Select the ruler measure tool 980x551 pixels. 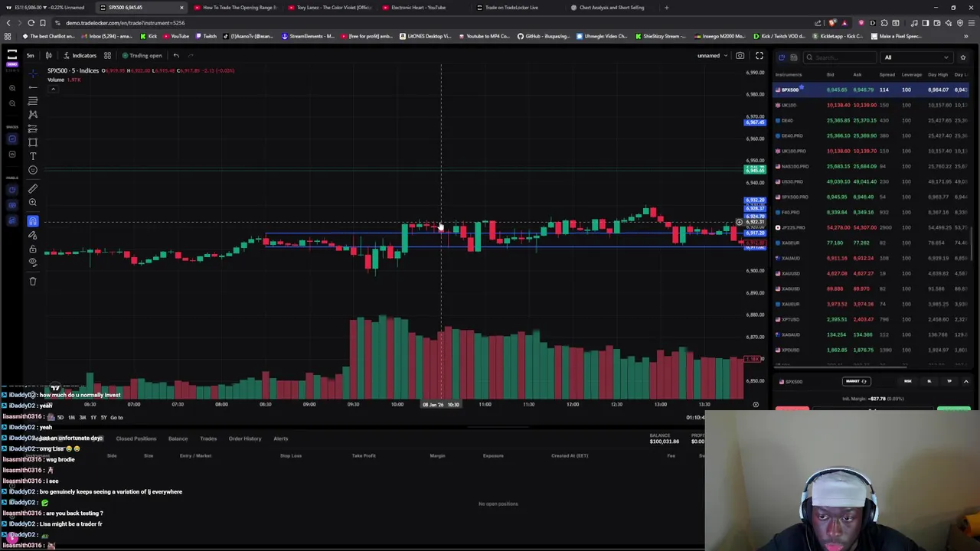pyautogui.click(x=33, y=188)
